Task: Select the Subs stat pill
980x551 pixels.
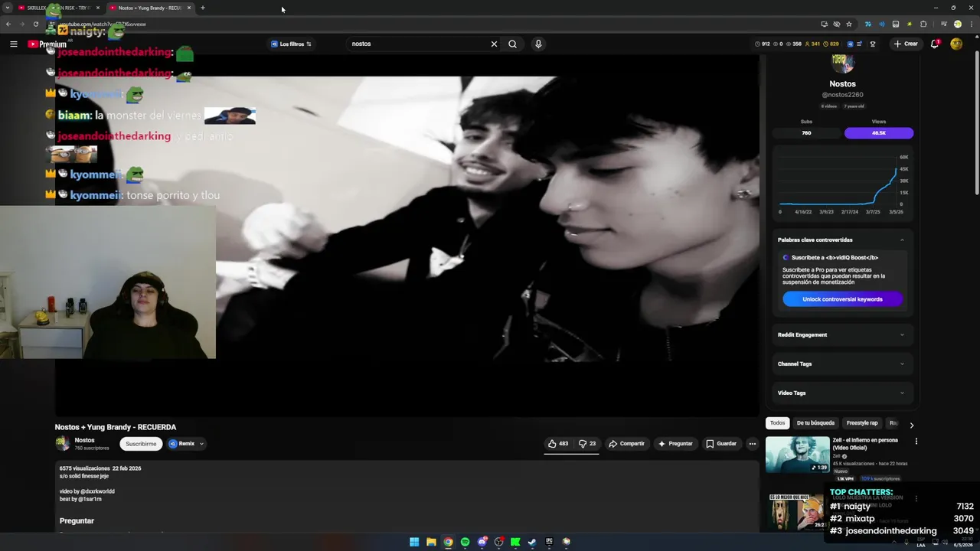Action: point(806,133)
